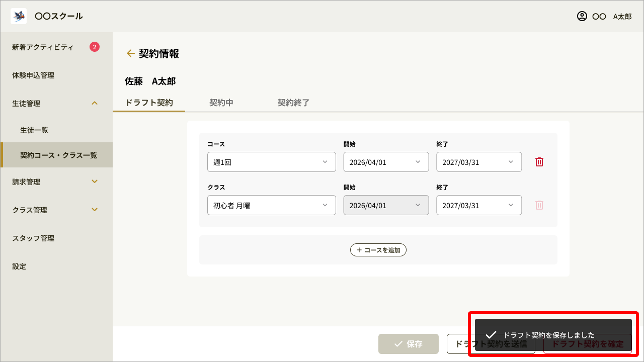The height and width of the screenshot is (362, 644).
Task: Click the plus icon inside コースを追加
Action: 359,249
